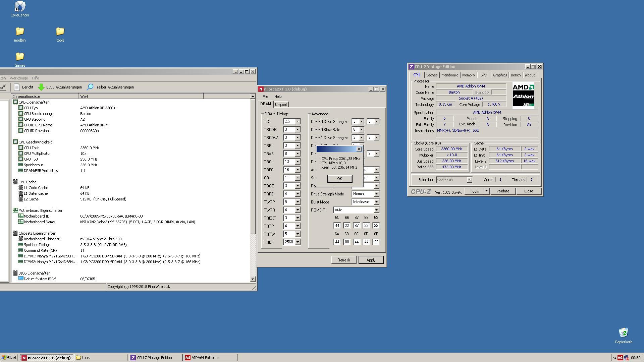Click the Wert column header
The width and height of the screenshot is (644, 362).
click(x=141, y=97)
